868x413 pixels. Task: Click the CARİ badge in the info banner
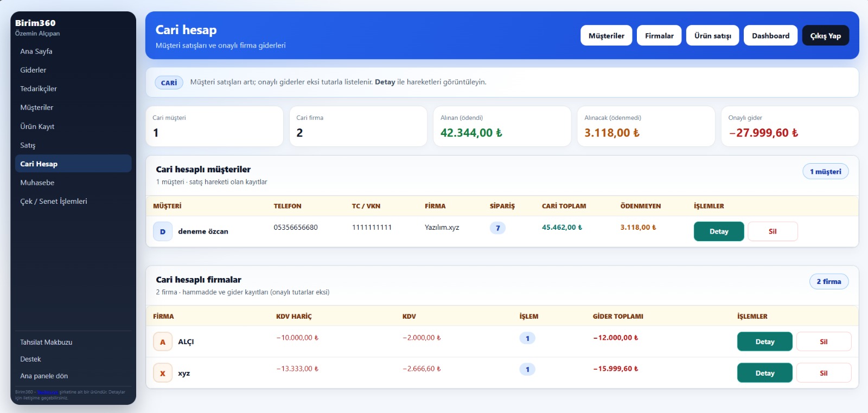(x=169, y=82)
